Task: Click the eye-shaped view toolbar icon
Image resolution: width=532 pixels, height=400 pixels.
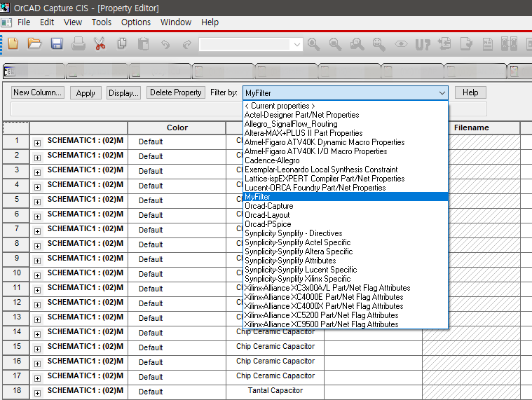Action: 401,43
